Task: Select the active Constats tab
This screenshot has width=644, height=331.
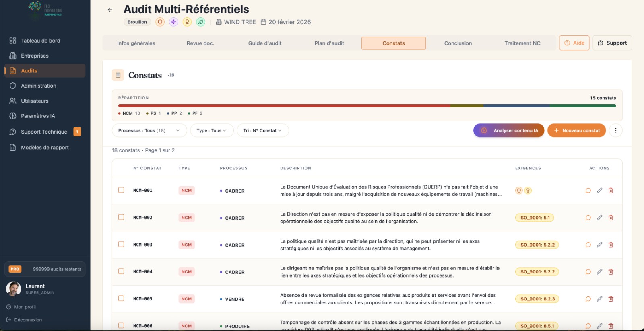Action: (x=394, y=43)
